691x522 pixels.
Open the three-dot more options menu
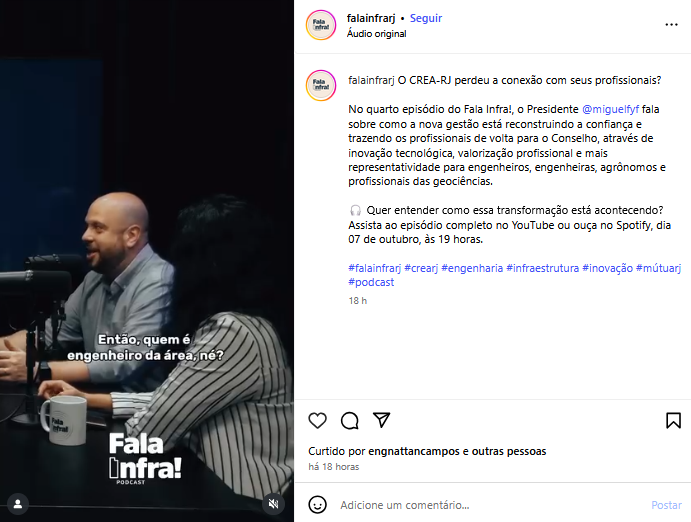point(671,25)
